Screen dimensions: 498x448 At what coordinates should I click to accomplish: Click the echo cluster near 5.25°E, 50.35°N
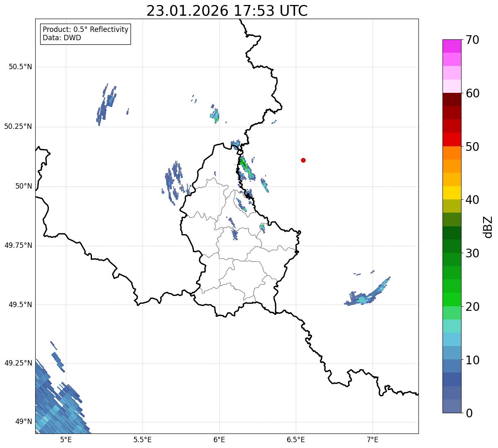click(106, 104)
